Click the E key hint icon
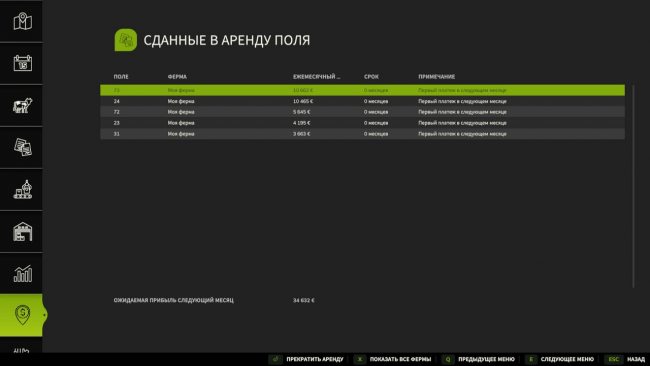650x366 pixels. pos(531,359)
